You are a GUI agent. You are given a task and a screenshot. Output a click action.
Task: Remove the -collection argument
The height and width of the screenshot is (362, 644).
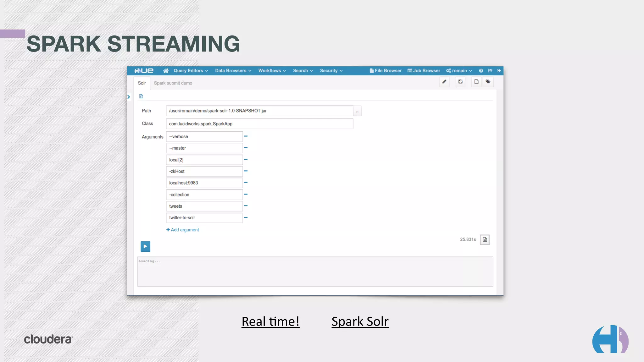point(246,194)
